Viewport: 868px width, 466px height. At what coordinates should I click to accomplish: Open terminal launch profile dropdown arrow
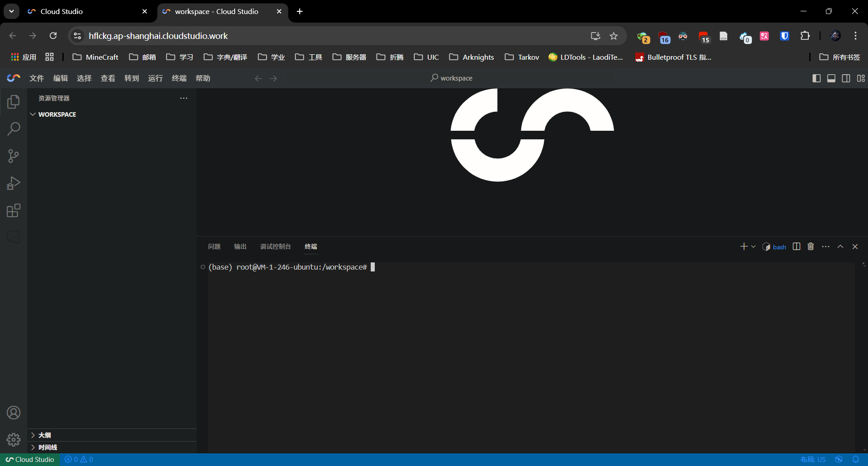pos(753,247)
